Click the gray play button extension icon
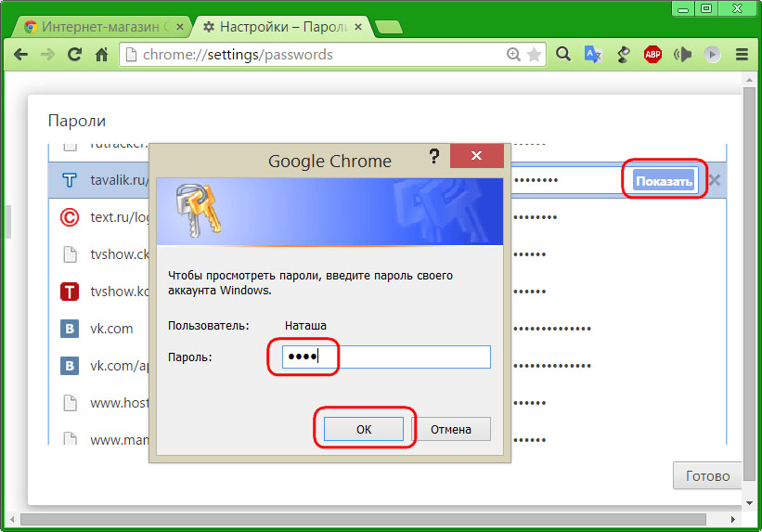This screenshot has width=762, height=532. (713, 54)
